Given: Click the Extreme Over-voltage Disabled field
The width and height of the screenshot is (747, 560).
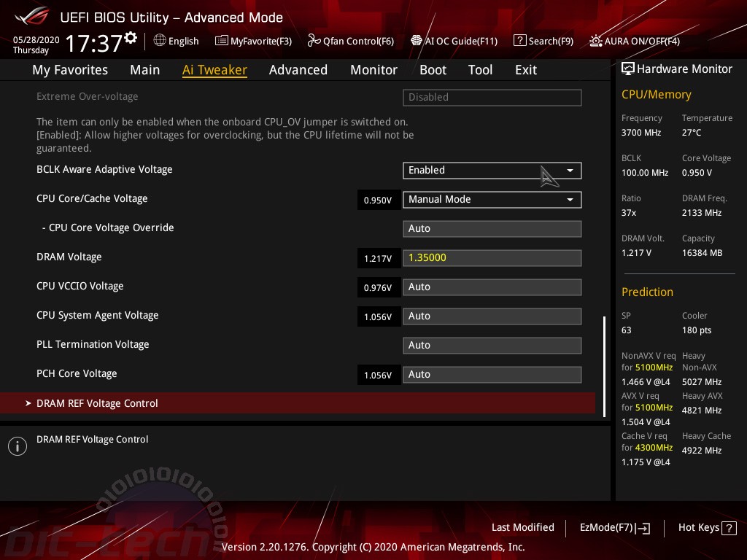Looking at the screenshot, I should pyautogui.click(x=492, y=97).
